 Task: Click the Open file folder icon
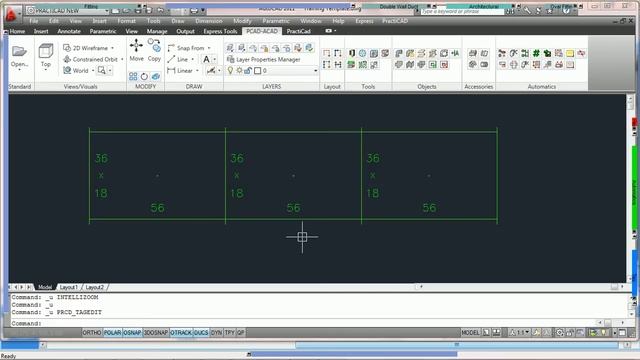(19, 51)
